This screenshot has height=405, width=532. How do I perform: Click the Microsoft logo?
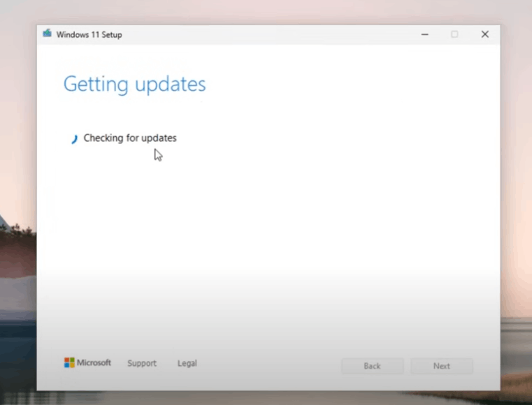tap(87, 362)
